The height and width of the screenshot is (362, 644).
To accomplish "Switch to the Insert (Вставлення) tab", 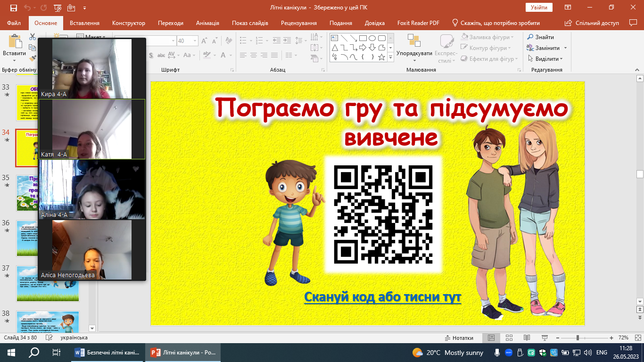I will 84,23.
